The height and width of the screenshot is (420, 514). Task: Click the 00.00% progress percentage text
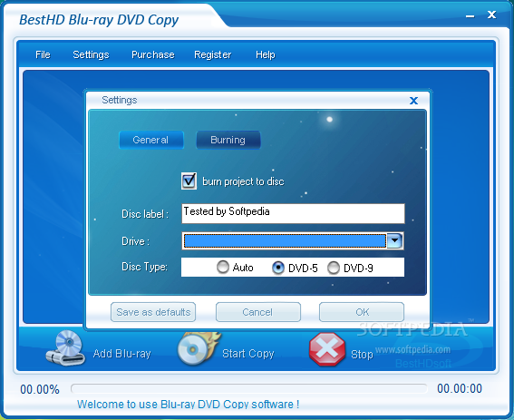click(40, 389)
